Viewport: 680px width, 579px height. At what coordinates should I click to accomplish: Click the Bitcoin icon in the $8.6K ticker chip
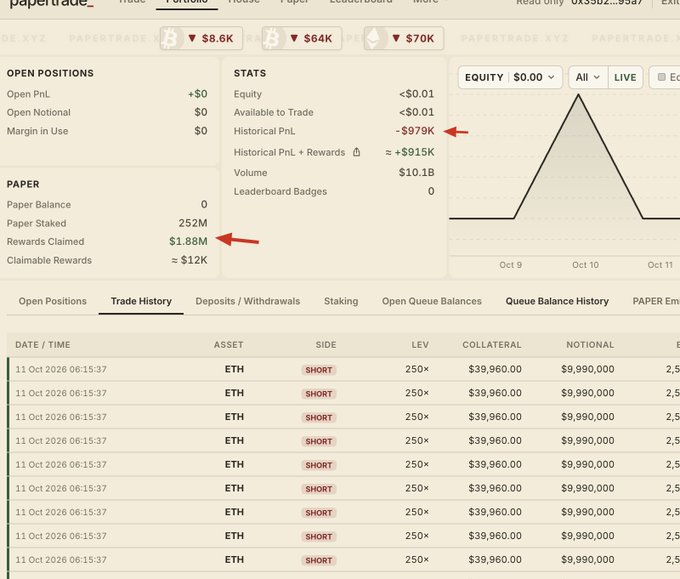pos(170,39)
